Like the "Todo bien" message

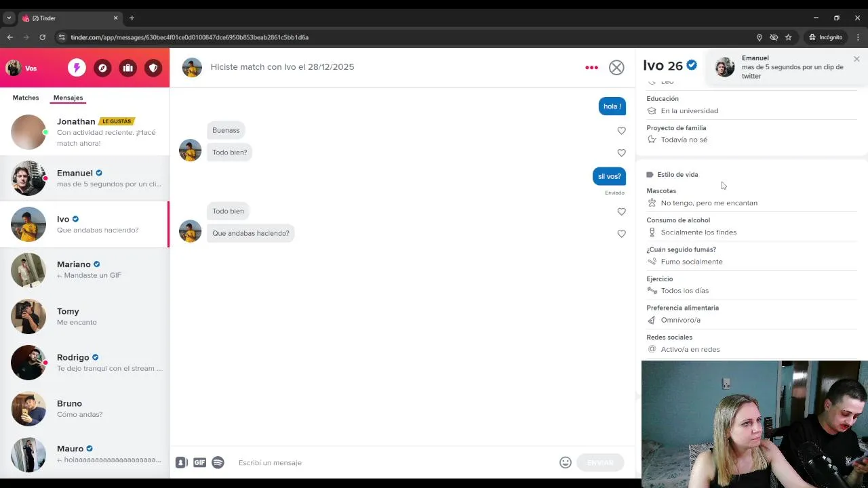[x=621, y=211]
